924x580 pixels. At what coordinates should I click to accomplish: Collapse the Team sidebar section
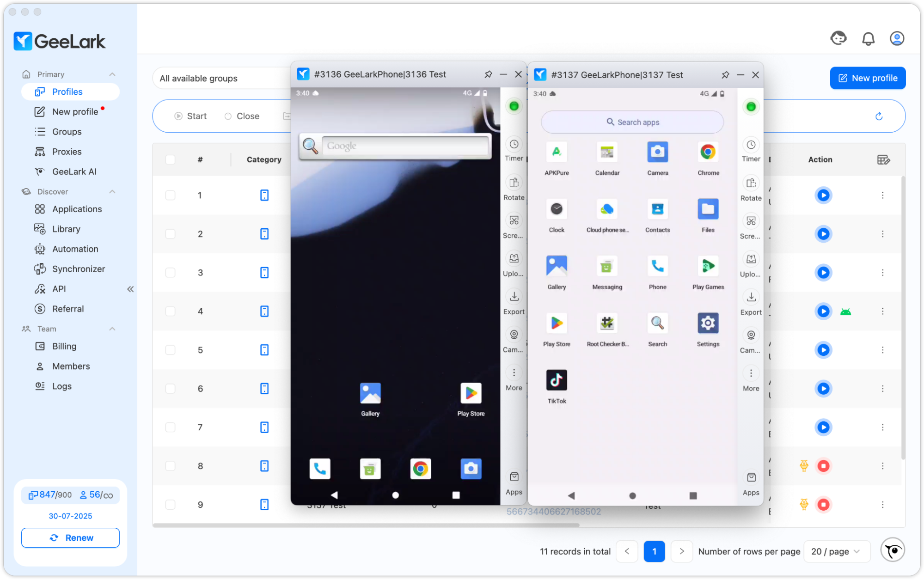click(x=112, y=329)
